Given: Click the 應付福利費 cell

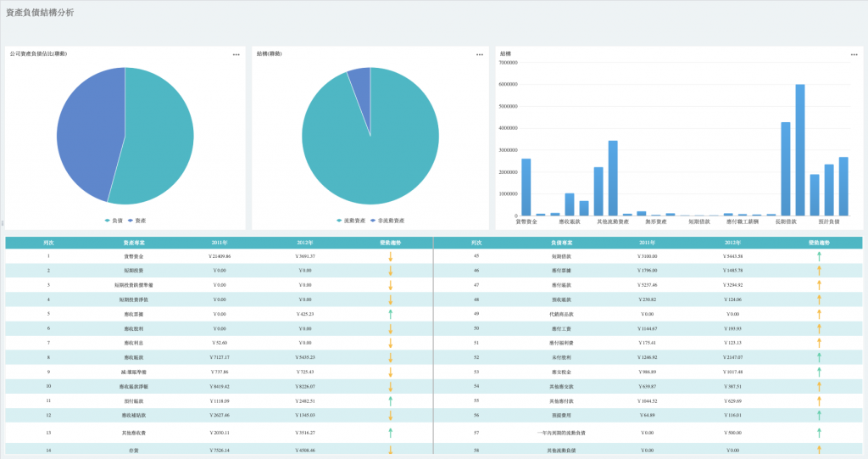Looking at the screenshot, I should (561, 343).
